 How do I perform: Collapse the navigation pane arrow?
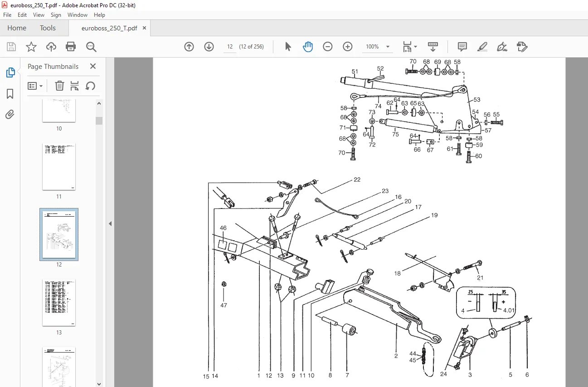(x=110, y=223)
